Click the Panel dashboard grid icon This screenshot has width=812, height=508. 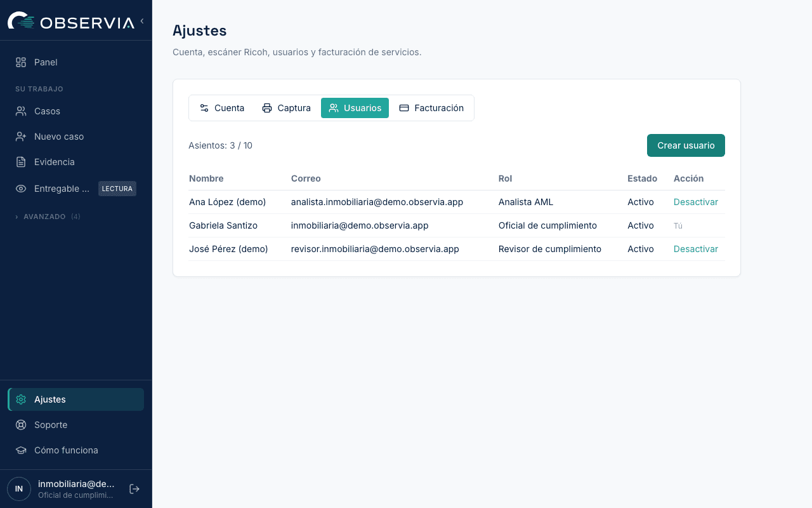pos(21,62)
